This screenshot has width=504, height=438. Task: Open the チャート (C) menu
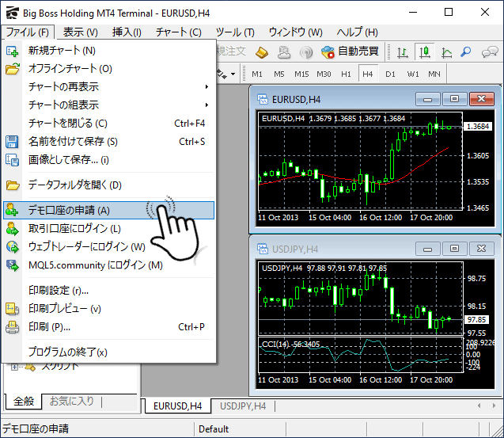coord(178,32)
